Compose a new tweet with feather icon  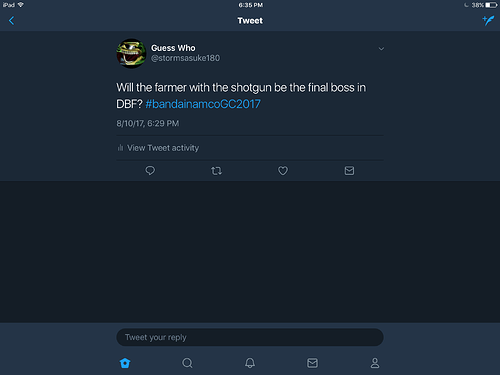[x=488, y=20]
